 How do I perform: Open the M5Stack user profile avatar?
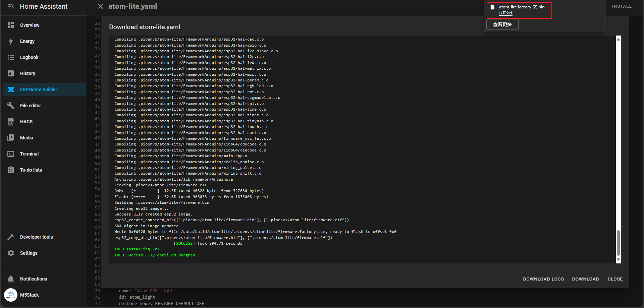11,295
